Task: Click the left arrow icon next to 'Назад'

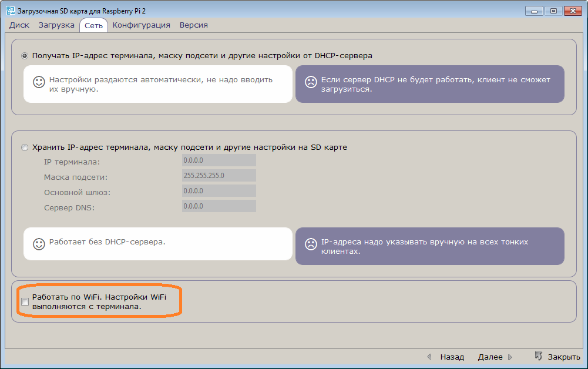Action: click(x=429, y=357)
